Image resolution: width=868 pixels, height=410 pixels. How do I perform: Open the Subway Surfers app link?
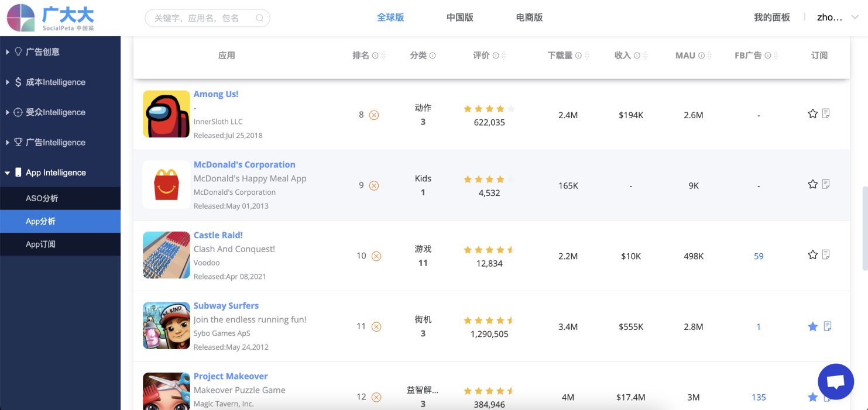pos(226,305)
